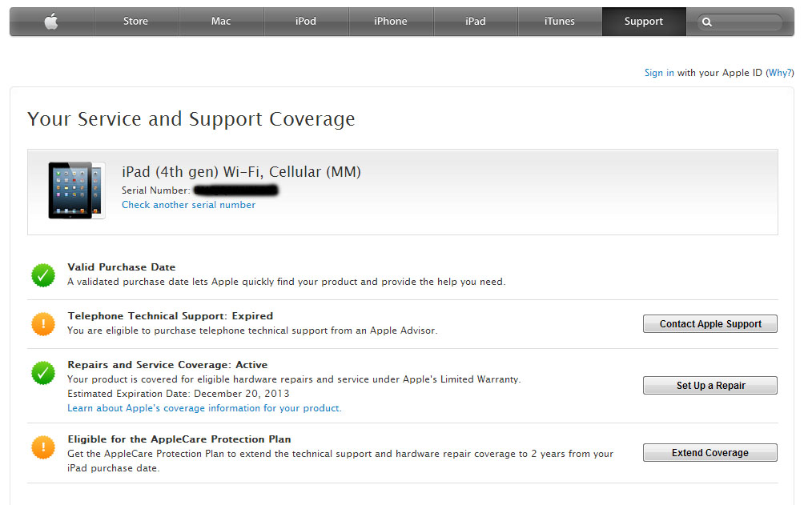Click the Estimated Expiration Date: December 20, 2013 text
This screenshot has height=505, width=812.
click(179, 394)
